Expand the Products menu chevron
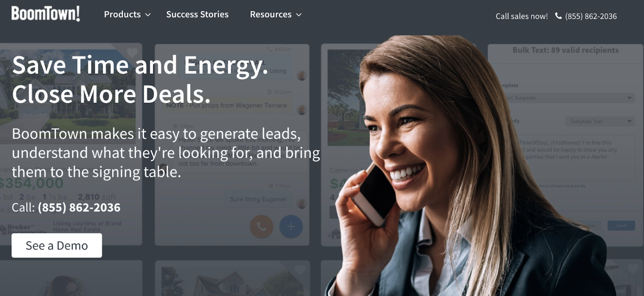Image resolution: width=644 pixels, height=296 pixels. coord(148,15)
